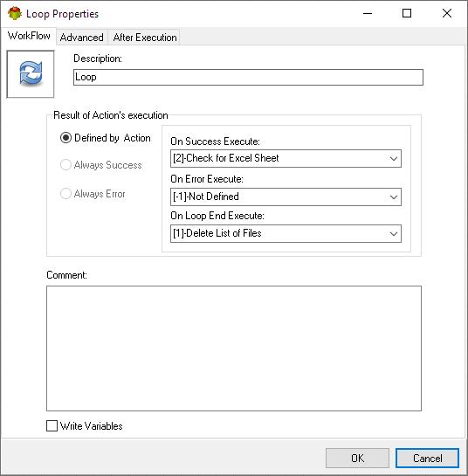Maximize the Loop Properties window

pyautogui.click(x=407, y=13)
